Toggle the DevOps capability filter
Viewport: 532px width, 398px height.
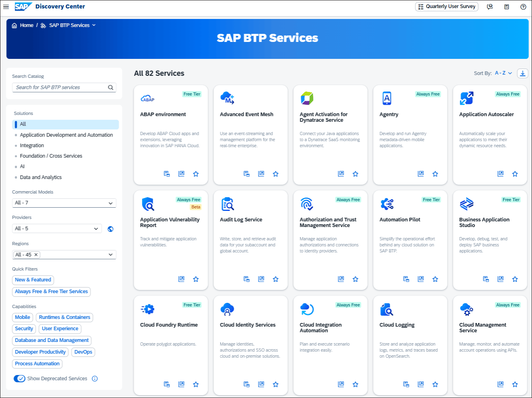point(83,352)
